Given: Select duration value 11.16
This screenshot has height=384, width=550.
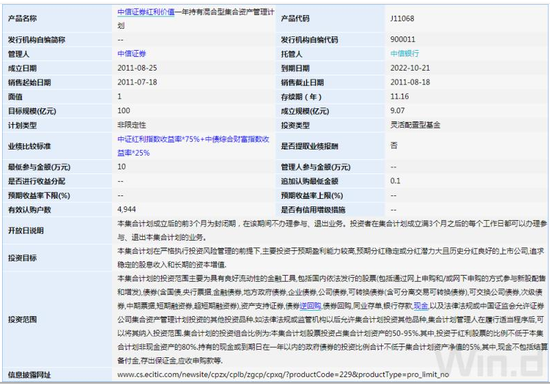Looking at the screenshot, I should [400, 96].
